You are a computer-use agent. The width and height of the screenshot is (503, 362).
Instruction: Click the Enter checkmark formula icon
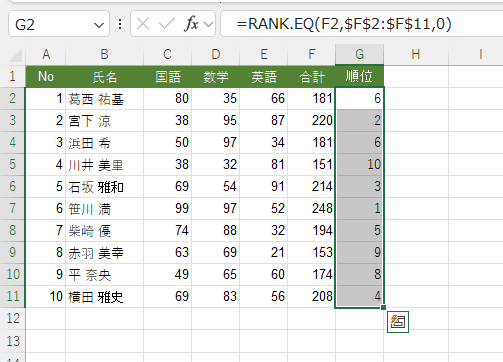point(166,24)
